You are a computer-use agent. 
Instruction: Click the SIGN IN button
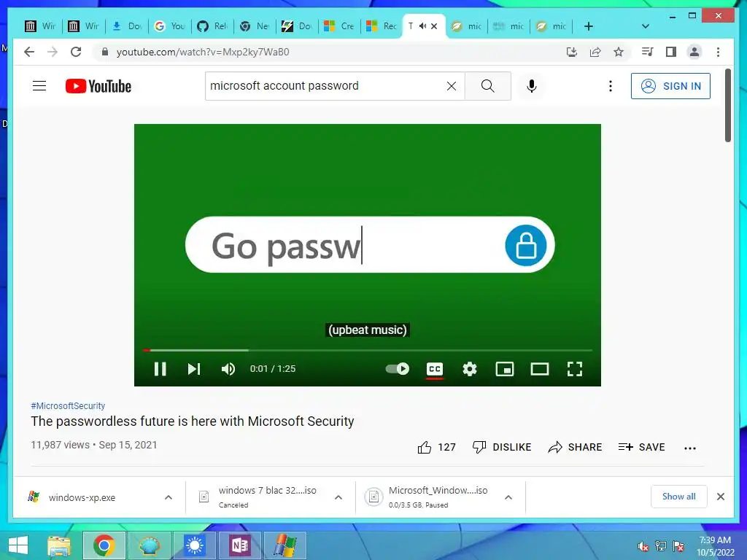(x=670, y=86)
